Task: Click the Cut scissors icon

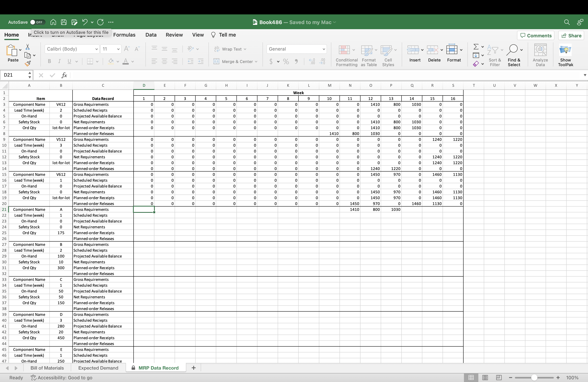Action: [x=28, y=47]
